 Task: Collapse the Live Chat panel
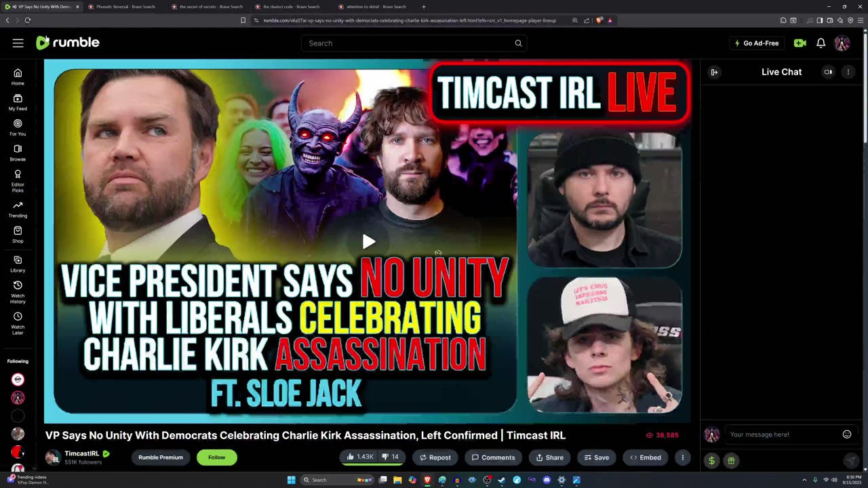(714, 72)
